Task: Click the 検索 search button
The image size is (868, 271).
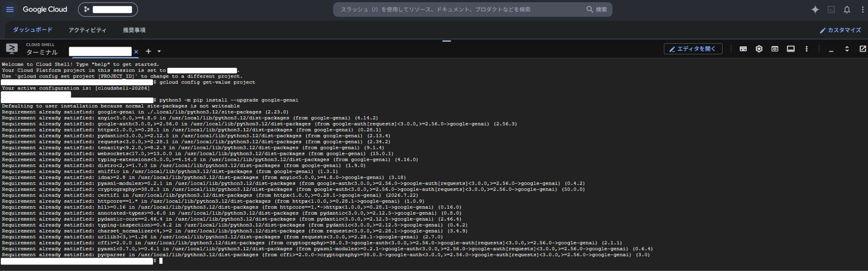Action: click(597, 9)
